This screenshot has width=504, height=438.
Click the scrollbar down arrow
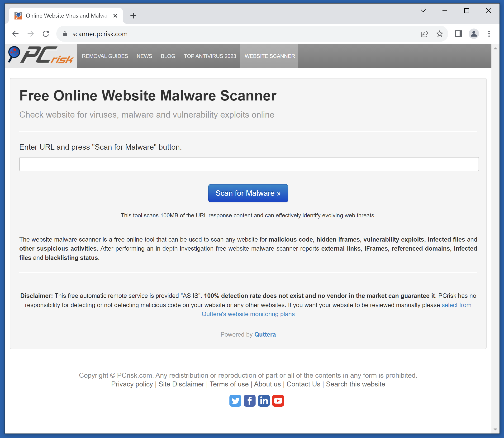pyautogui.click(x=495, y=429)
